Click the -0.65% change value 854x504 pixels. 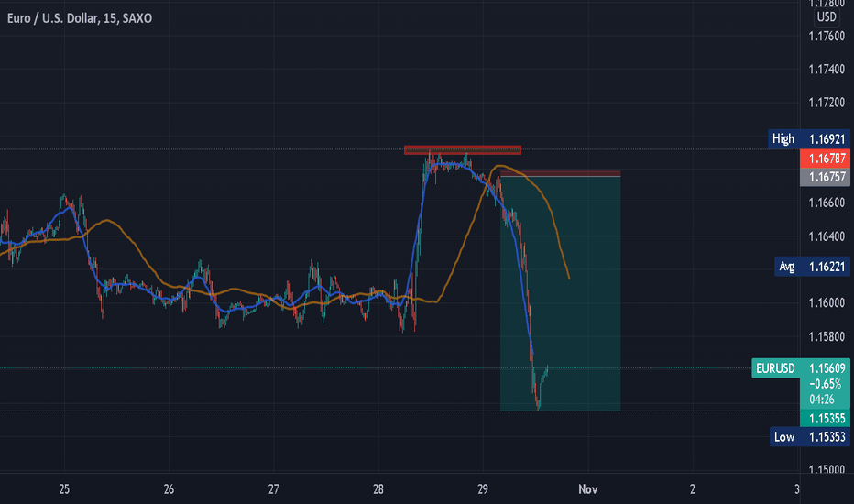[825, 384]
